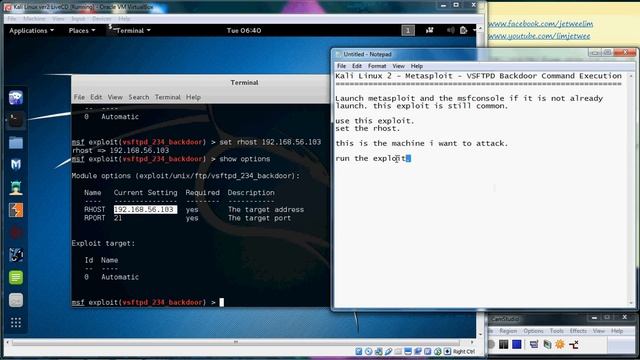Open CamStudio Options menu

[x=533, y=331]
